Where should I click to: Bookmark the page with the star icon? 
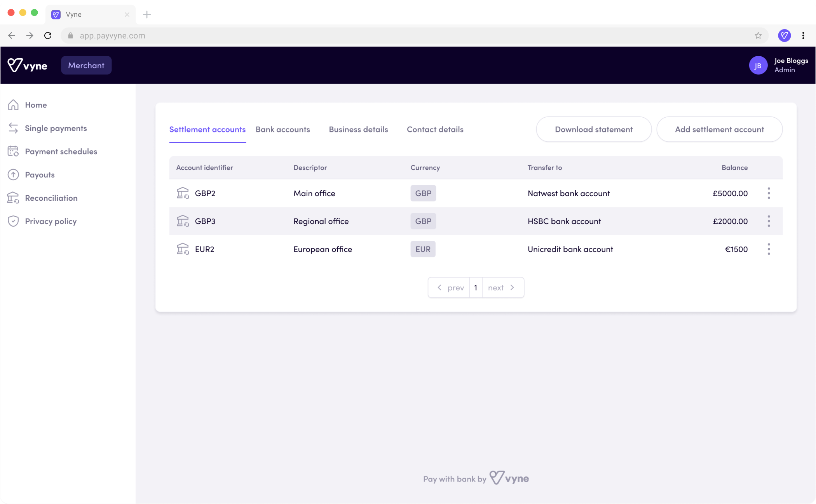point(758,35)
